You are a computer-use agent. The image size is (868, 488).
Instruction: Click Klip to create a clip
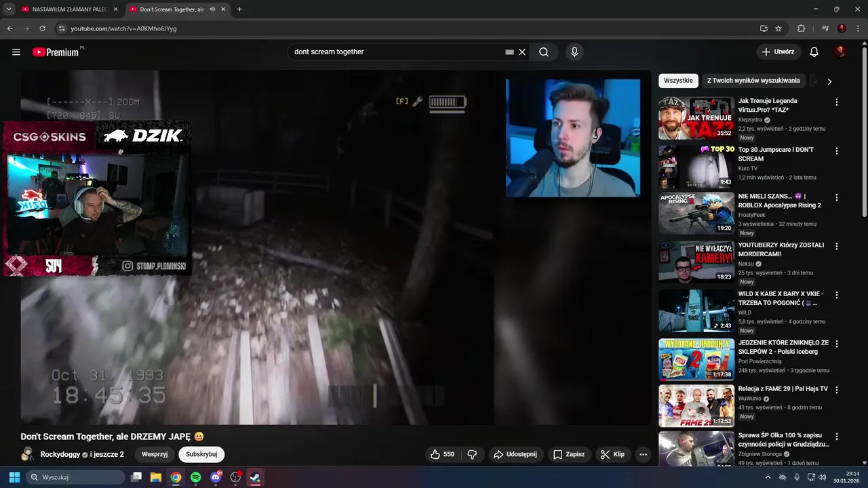[x=612, y=454]
